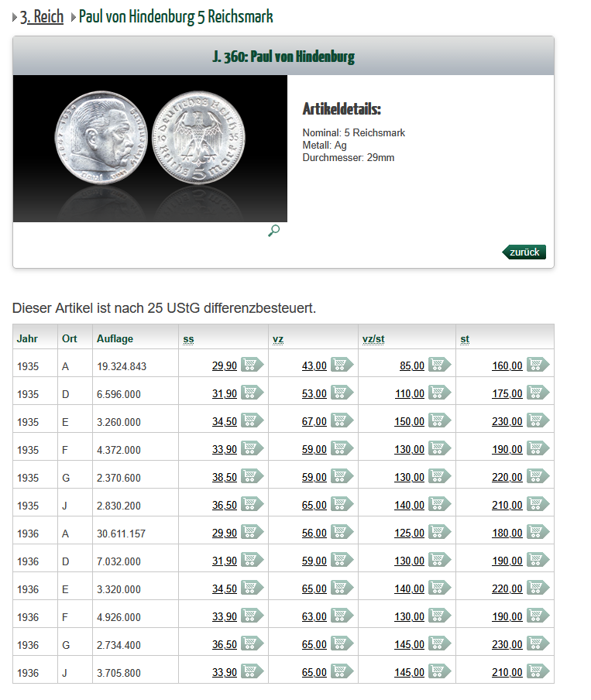Add 1935 A st coin to cart

[538, 365]
